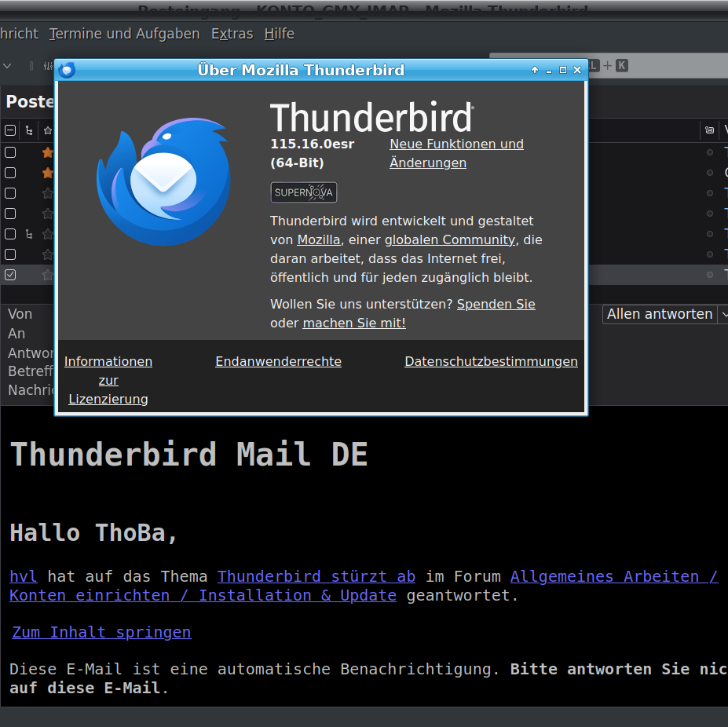Star the third message in list

48,193
